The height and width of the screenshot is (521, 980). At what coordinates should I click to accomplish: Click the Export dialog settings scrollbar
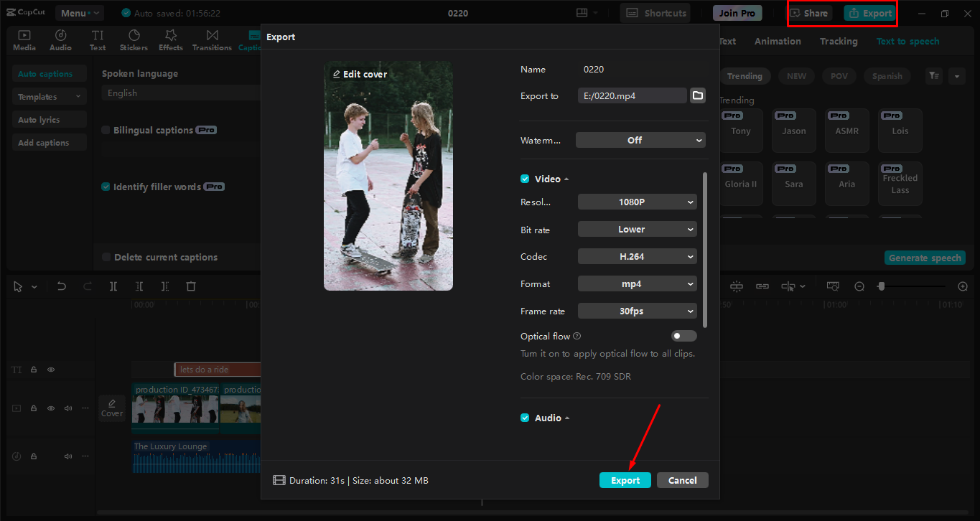(705, 250)
